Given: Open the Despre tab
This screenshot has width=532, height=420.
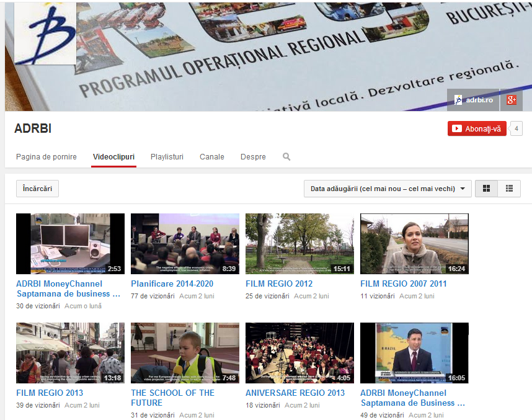Looking at the screenshot, I should 253,157.
